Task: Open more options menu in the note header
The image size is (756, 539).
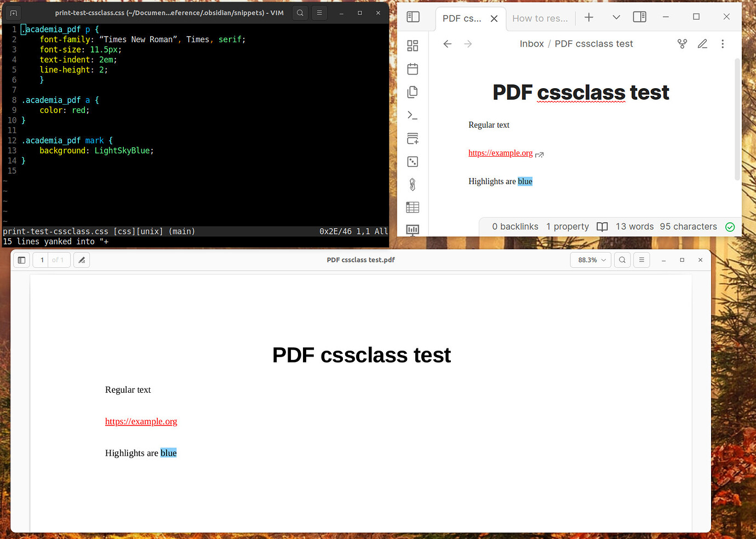Action: coord(723,43)
